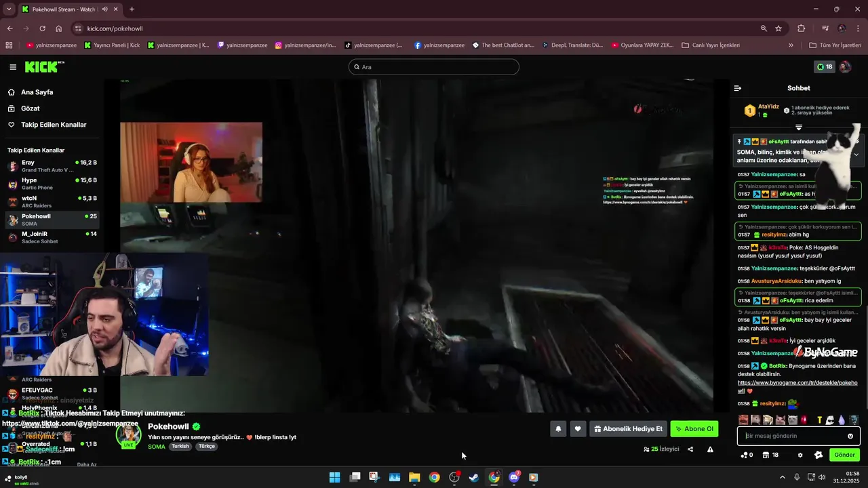Click browser Home button
Screen dimensions: 868x488
point(59,28)
